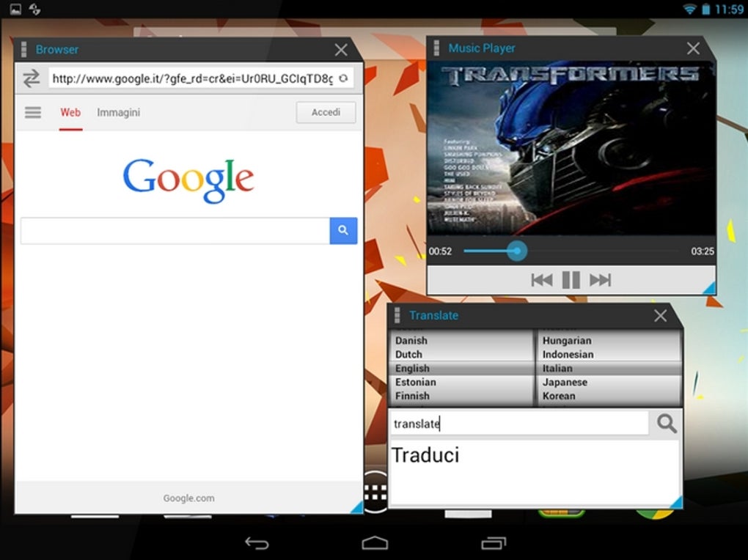Click the Translate search magnifier icon
748x560 pixels.
tap(667, 423)
